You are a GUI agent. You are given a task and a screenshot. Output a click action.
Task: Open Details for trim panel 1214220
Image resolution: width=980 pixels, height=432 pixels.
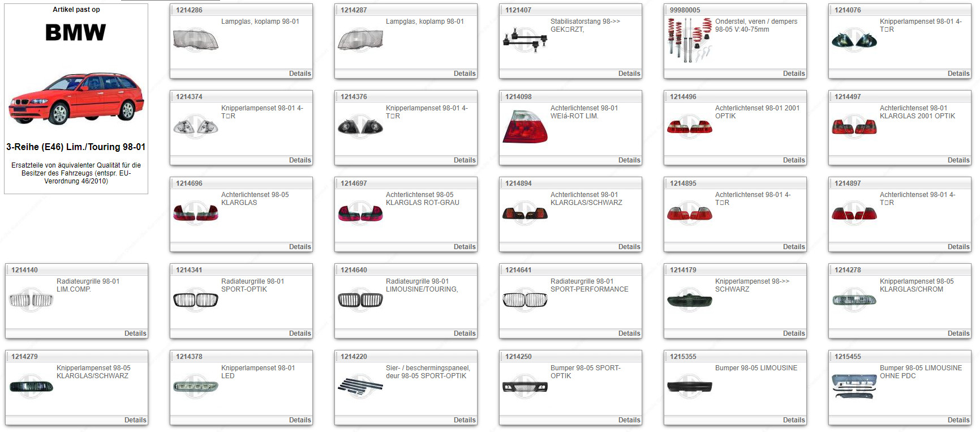tap(465, 420)
